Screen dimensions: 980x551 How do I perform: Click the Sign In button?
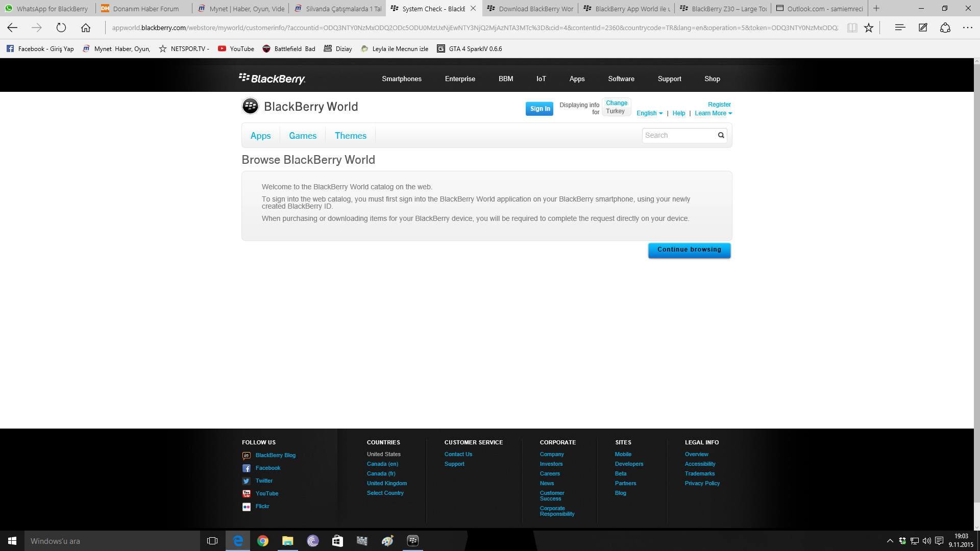[x=540, y=109]
